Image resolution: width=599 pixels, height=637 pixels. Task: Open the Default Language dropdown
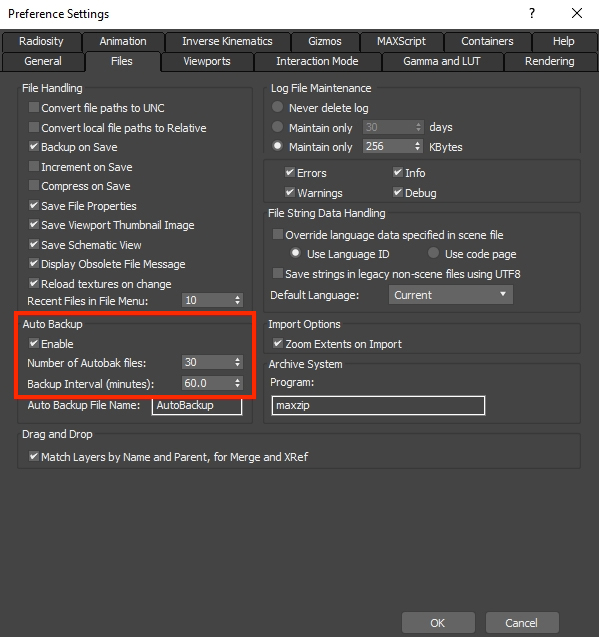(451, 295)
